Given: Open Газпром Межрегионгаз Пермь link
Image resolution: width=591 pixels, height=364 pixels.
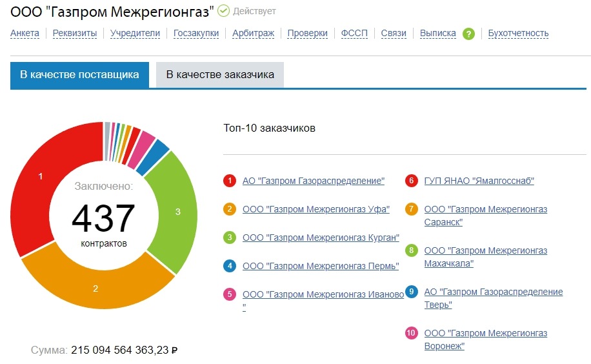Looking at the screenshot, I should point(321,266).
